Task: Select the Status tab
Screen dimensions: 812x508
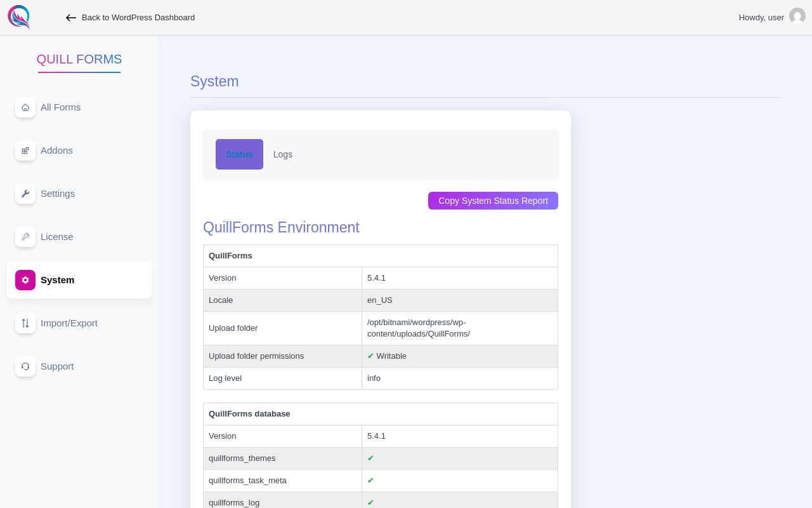Action: click(239, 154)
